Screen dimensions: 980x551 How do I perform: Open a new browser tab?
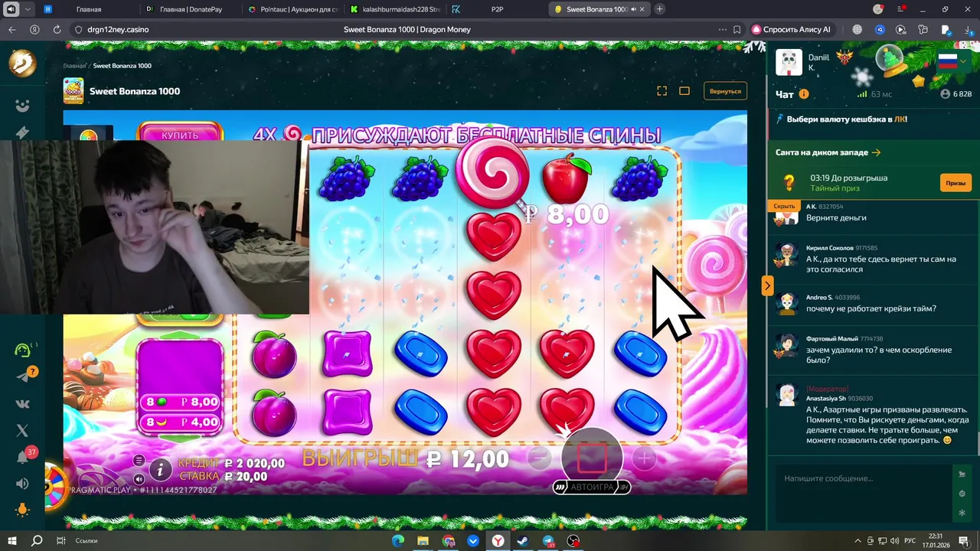(x=659, y=9)
